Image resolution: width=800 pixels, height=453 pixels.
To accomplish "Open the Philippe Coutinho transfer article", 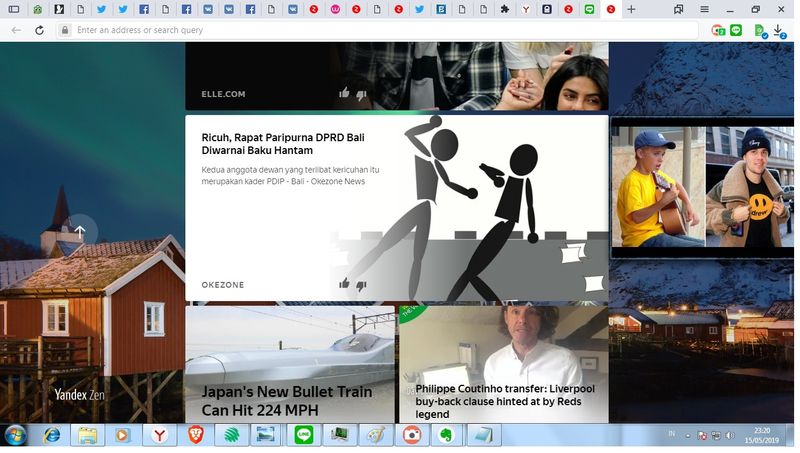I will point(505,401).
